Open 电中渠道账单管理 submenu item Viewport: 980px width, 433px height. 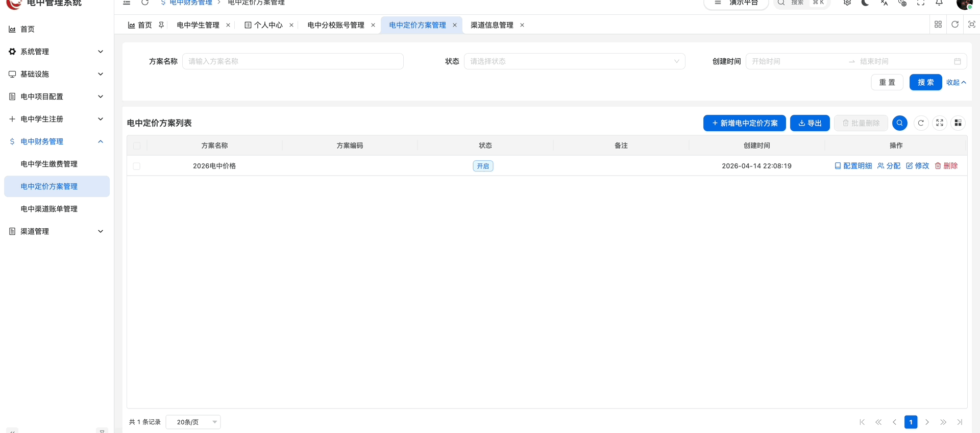click(x=57, y=209)
